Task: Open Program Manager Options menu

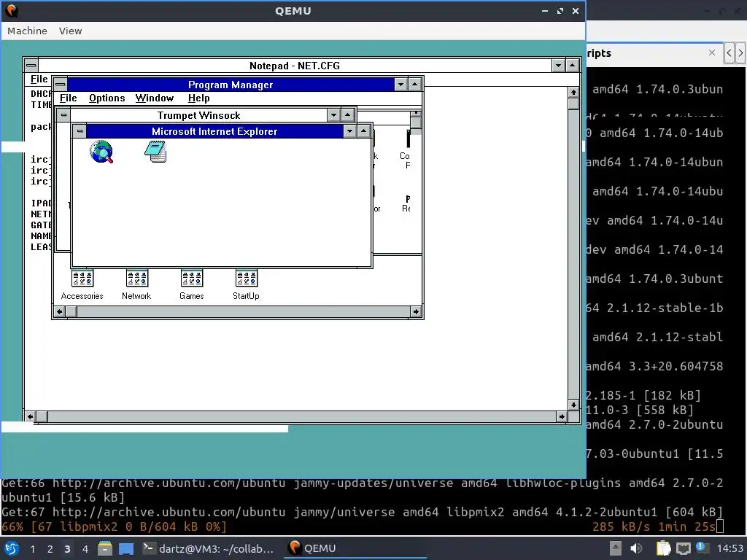Action: (107, 98)
